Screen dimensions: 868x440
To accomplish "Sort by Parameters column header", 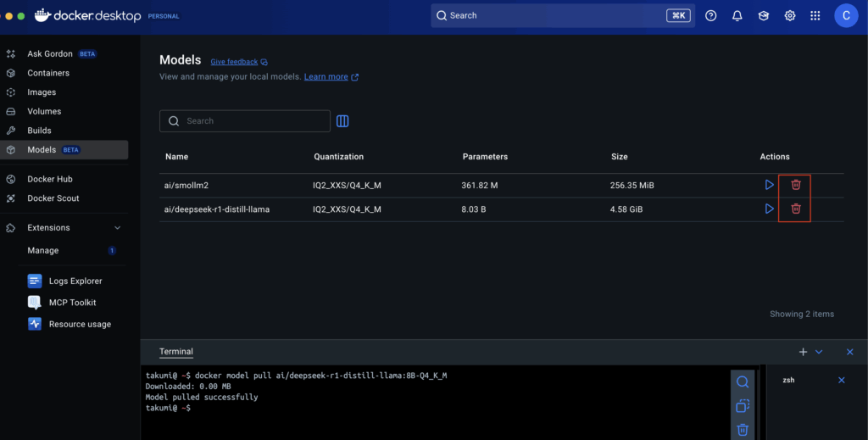I will [485, 157].
